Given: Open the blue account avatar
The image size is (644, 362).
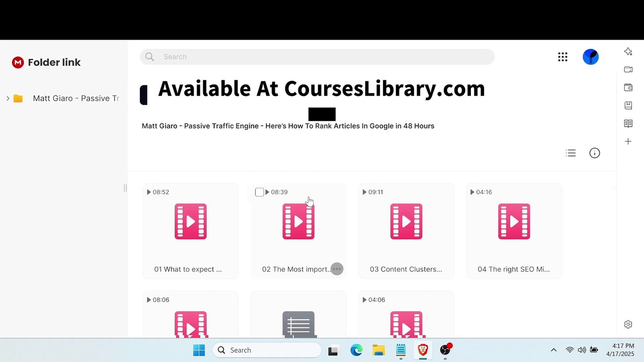Looking at the screenshot, I should point(591,57).
